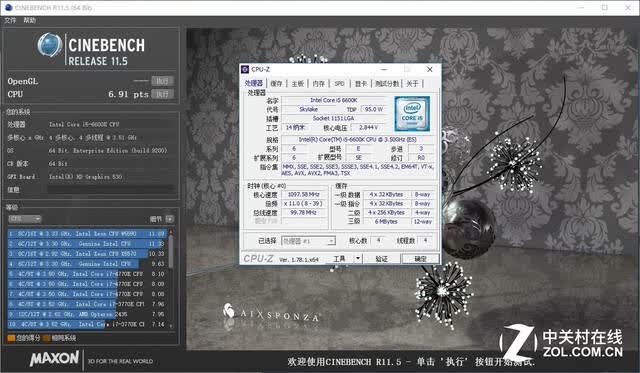Click the 确定 button in CPU-Z
This screenshot has width=640, height=373.
(x=420, y=259)
